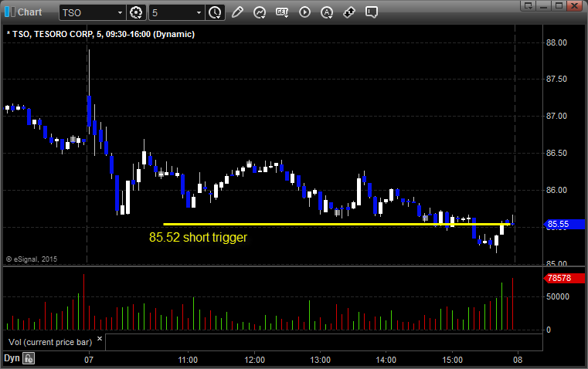Click the trading link diamond icon
Image resolution: width=588 pixels, height=369 pixels.
tap(349, 12)
